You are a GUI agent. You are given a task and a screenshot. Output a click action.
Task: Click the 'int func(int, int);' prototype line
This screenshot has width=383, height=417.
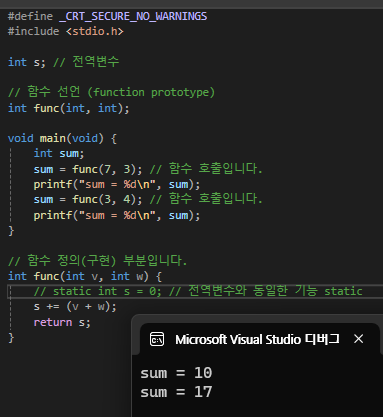tap(69, 108)
